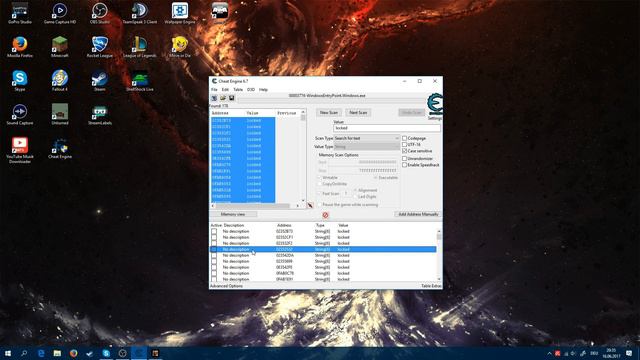Click the red arrow add-to-list icon

(x=310, y=205)
